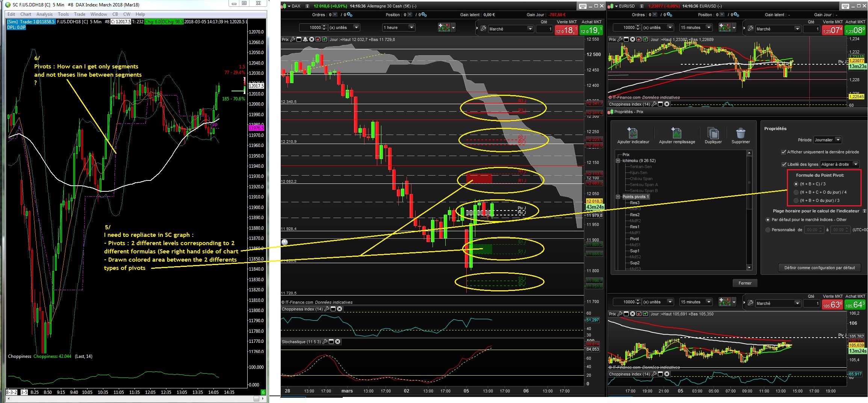Open the Edit menu in Sierra Chart window
This screenshot has width=868, height=403.
pyautogui.click(x=11, y=14)
